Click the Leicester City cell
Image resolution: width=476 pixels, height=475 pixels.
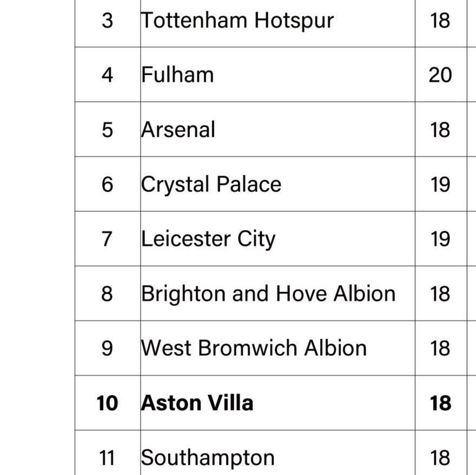click(208, 239)
